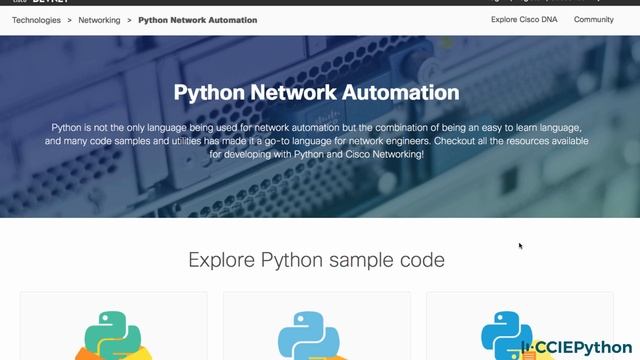Select the Python Network Automation breadcrumb

pyautogui.click(x=198, y=20)
